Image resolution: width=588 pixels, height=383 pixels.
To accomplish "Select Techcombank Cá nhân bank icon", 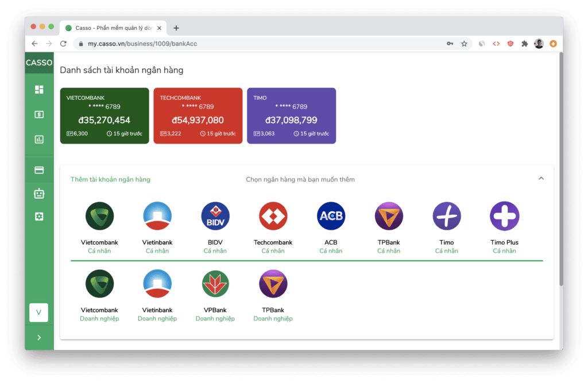I will (x=273, y=216).
